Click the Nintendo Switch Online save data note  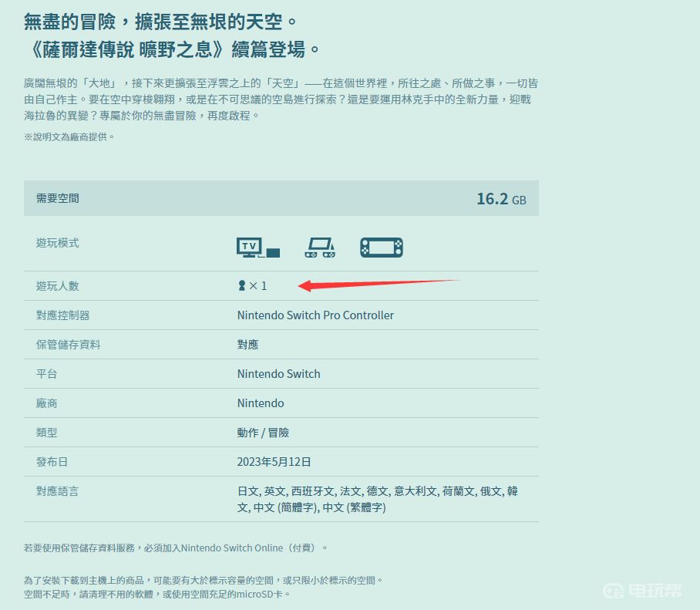coord(176,548)
